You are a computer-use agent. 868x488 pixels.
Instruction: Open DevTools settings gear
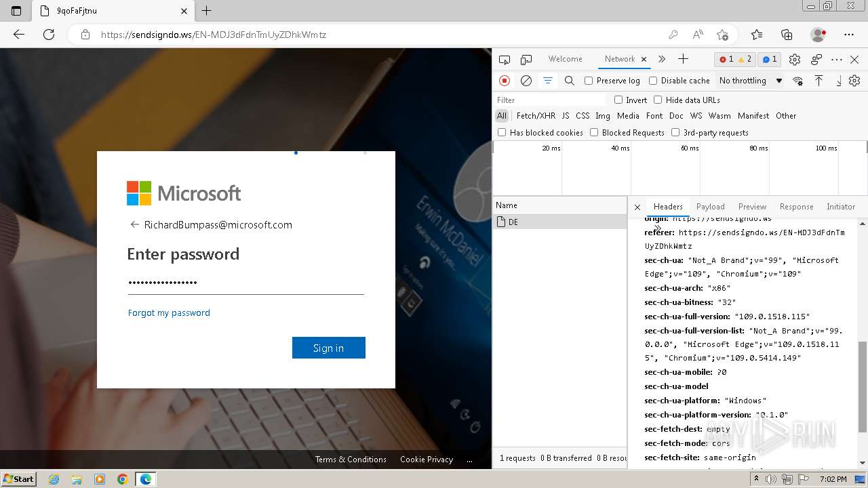pos(795,60)
